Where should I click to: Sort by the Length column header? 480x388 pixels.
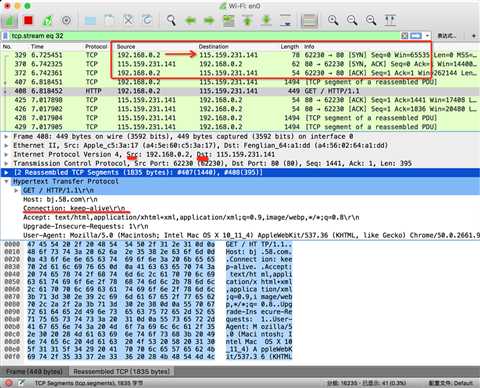click(290, 47)
